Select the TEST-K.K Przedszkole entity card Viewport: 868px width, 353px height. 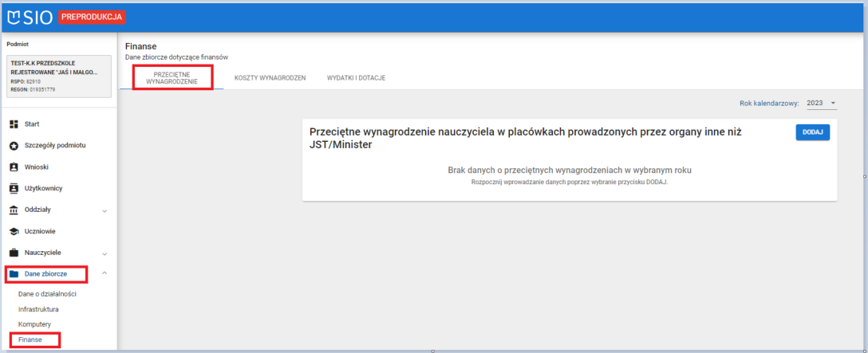click(59, 76)
